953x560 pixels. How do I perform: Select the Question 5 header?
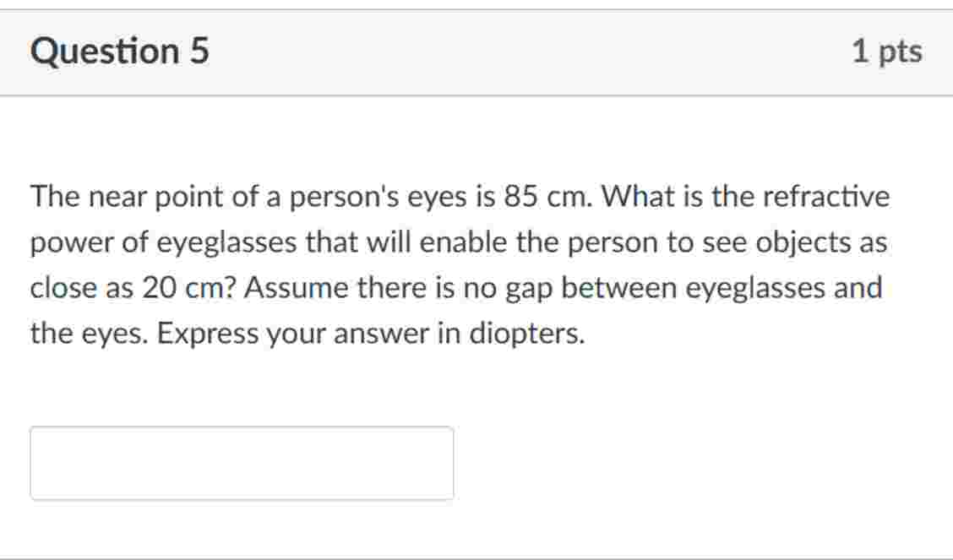click(122, 51)
